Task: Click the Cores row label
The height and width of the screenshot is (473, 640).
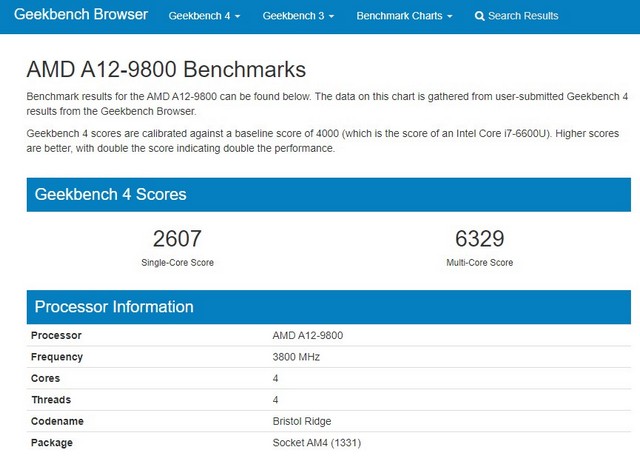Action: 46,379
